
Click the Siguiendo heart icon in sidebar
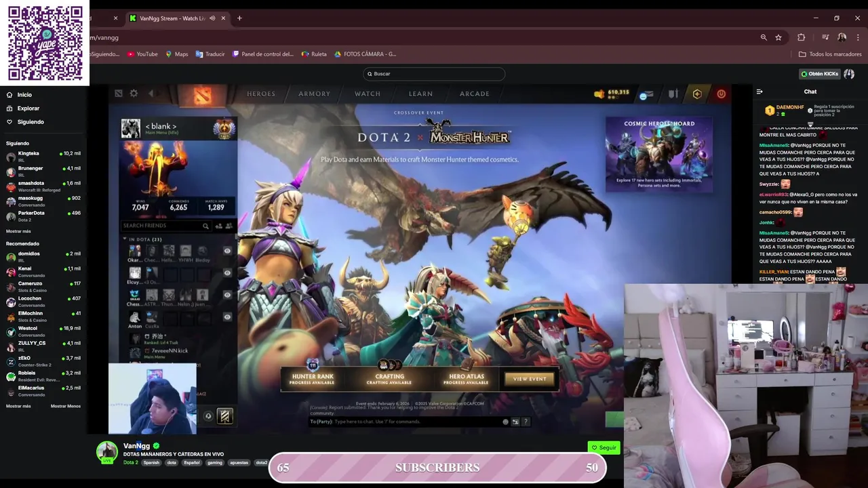[9, 122]
